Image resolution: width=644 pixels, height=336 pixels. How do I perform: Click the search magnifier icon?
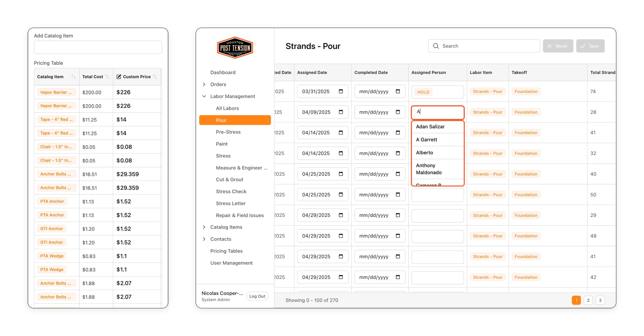point(436,46)
